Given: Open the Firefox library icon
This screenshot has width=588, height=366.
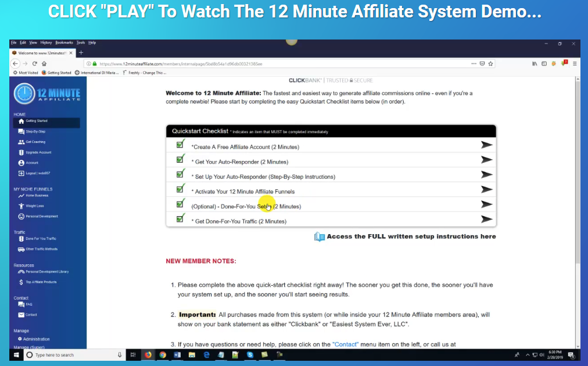Looking at the screenshot, I should (535, 64).
